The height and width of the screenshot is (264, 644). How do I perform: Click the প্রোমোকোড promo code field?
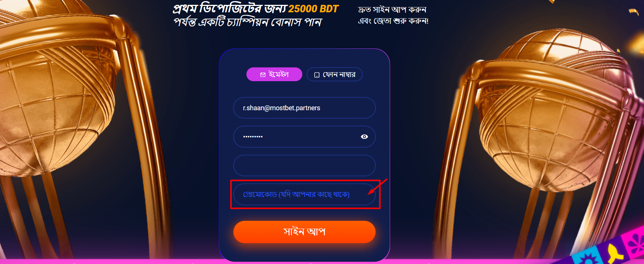[x=305, y=194]
